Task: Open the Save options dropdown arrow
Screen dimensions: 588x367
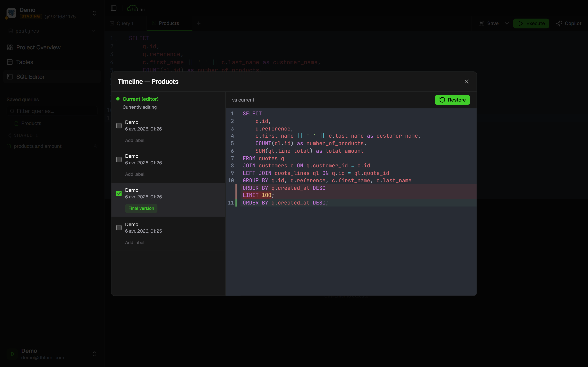Action: click(507, 23)
